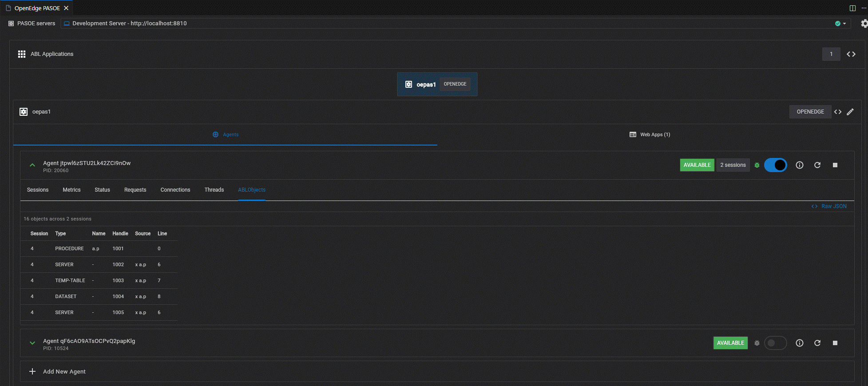Image resolution: width=868 pixels, height=386 pixels.
Task: Select the DATASET row
Action: pyautogui.click(x=99, y=296)
